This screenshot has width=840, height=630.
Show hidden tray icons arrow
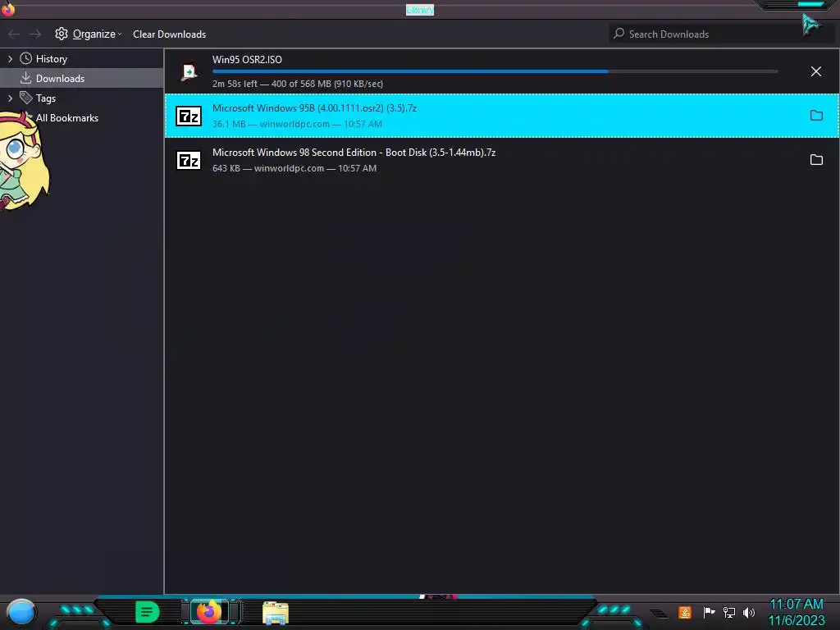pyautogui.click(x=659, y=613)
